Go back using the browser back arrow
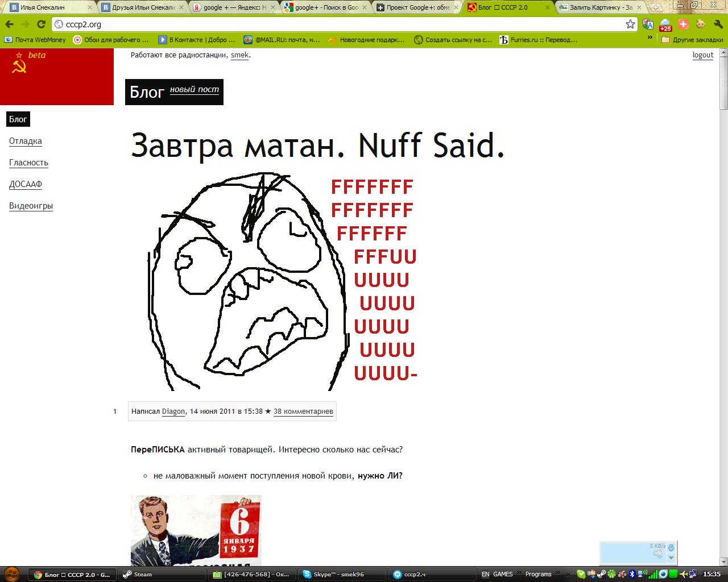The image size is (728, 582). (10, 24)
